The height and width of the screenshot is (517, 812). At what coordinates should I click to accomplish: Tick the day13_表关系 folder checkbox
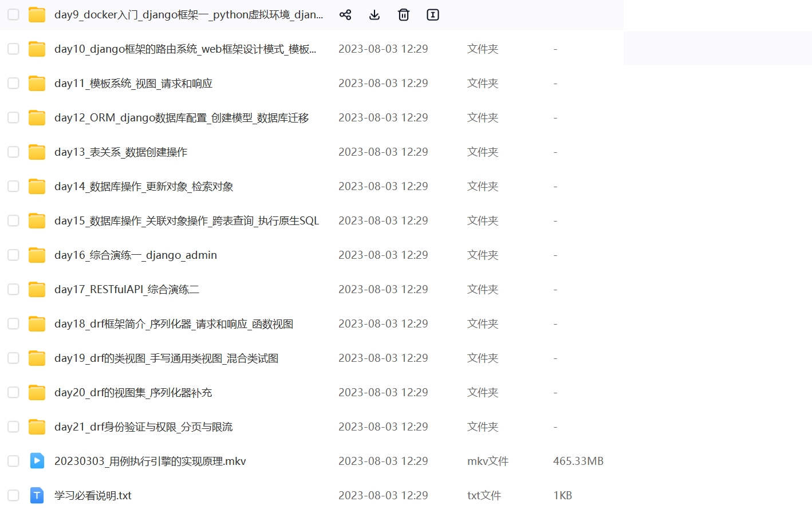(13, 152)
